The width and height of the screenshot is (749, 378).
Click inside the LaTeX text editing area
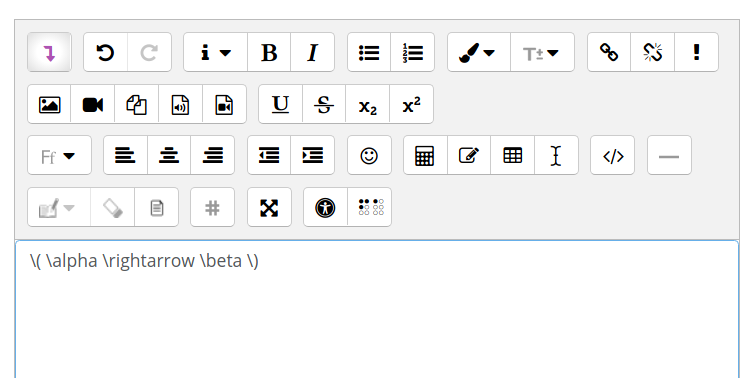click(377, 309)
